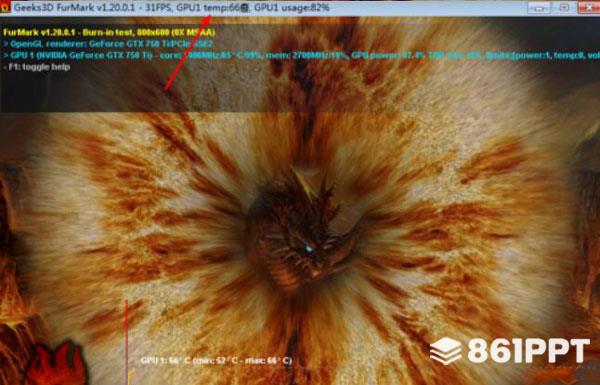Close the FurMark burn-in test window
The width and height of the screenshot is (600, 385).
click(x=589, y=7)
